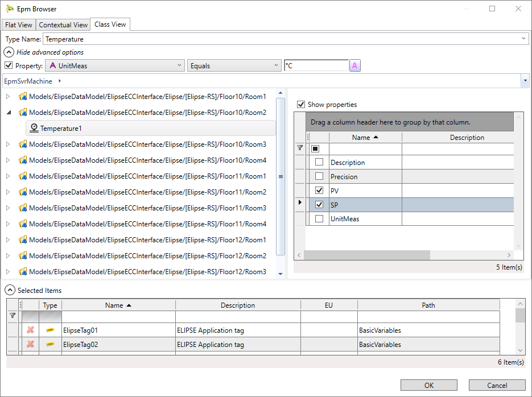
Task: Enable the UnitMeas property checkbox
Action: point(319,219)
